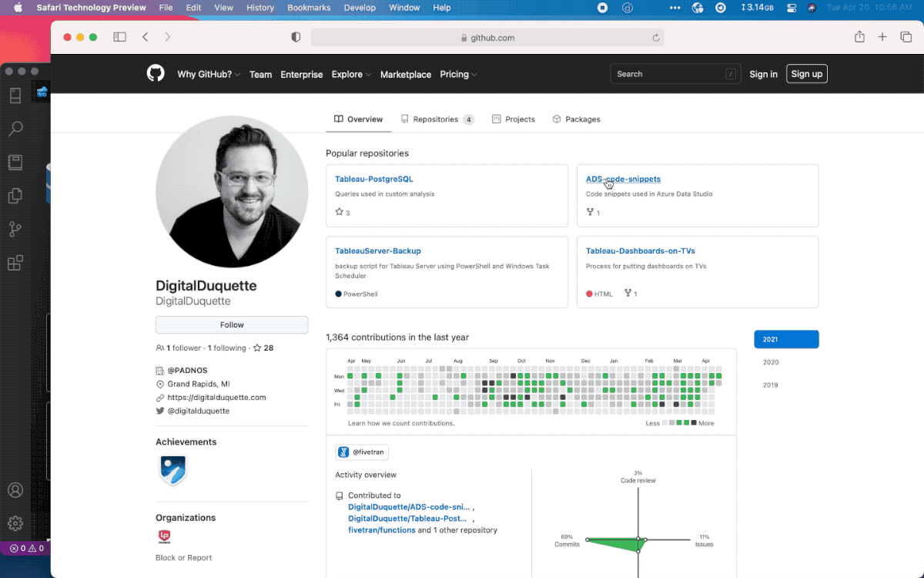Image resolution: width=924 pixels, height=578 pixels.
Task: Click the fivetran organization badge
Action: click(362, 452)
